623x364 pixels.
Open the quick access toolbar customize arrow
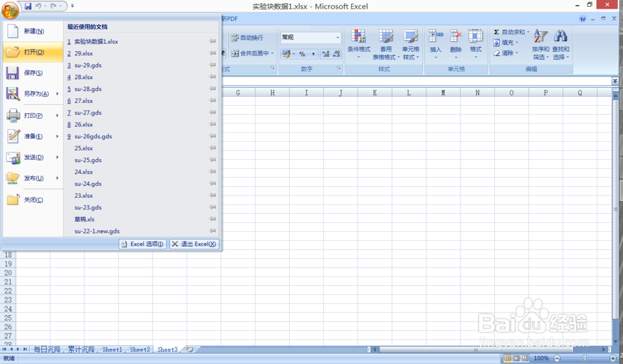(x=72, y=6)
